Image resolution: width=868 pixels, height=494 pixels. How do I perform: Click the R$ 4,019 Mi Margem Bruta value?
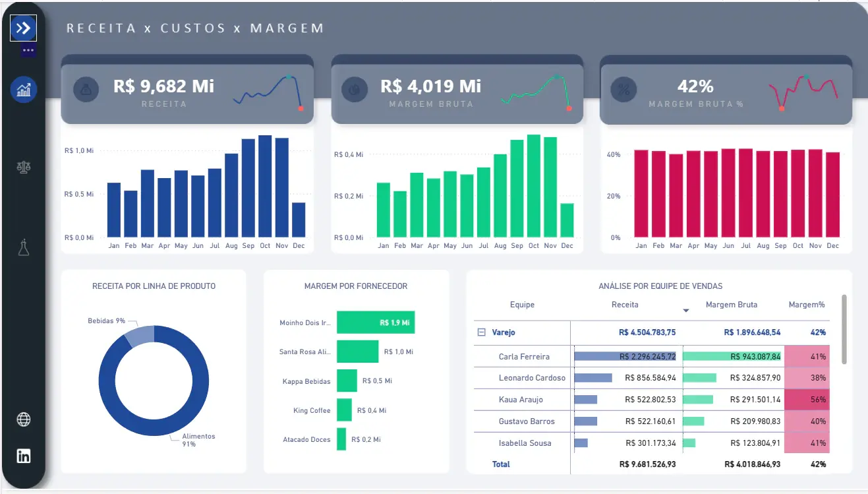pos(431,86)
